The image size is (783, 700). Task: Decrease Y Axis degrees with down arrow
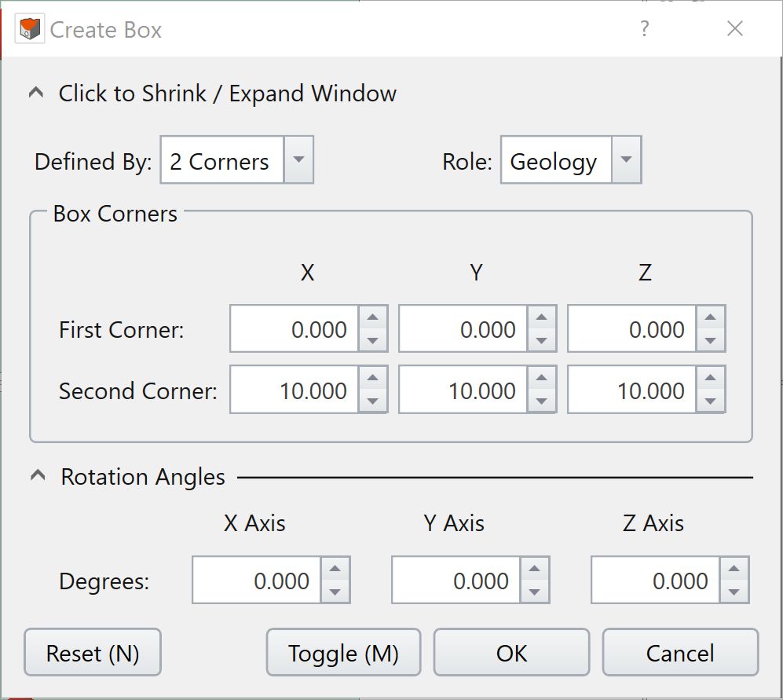point(534,592)
